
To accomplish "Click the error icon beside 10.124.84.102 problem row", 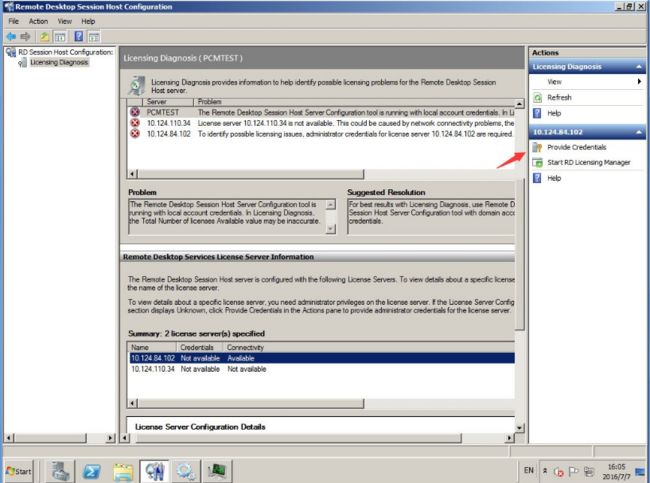I will pos(135,134).
